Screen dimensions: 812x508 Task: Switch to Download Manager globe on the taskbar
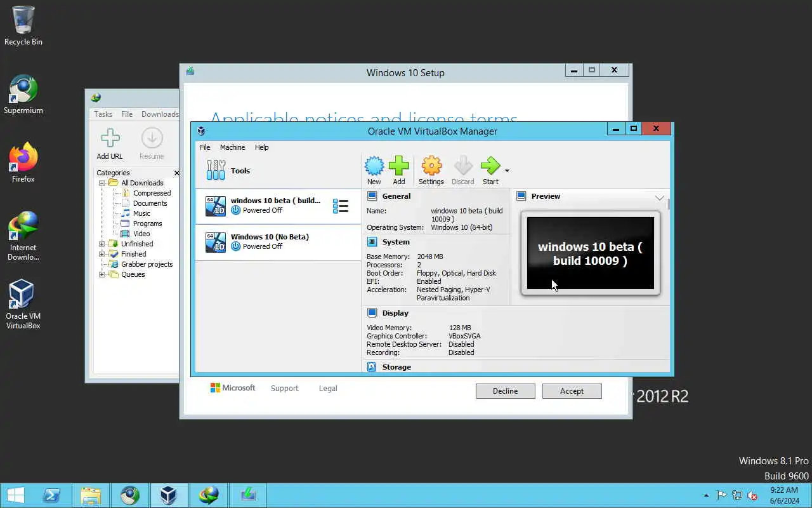pos(208,495)
